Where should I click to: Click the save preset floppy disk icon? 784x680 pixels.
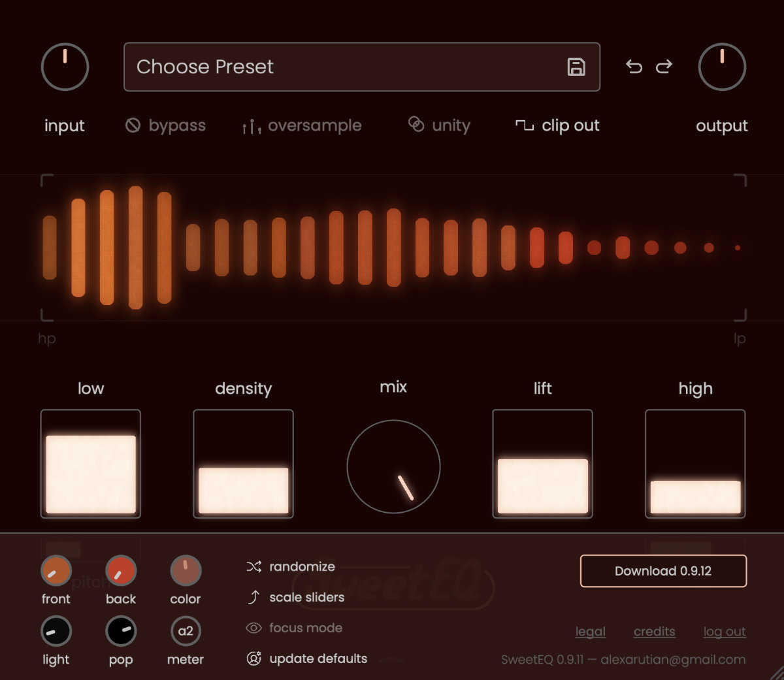click(576, 67)
